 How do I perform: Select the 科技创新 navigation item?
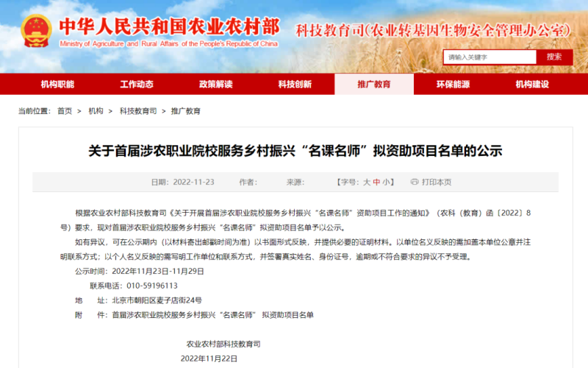pyautogui.click(x=295, y=84)
